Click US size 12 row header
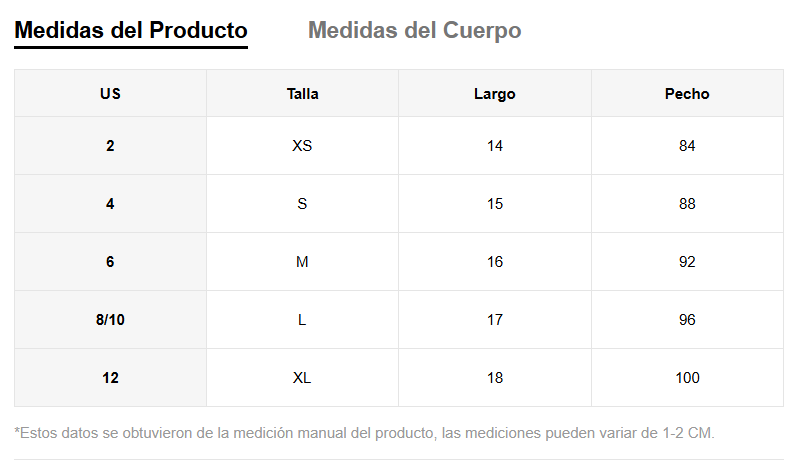Screen dimensions: 797x468 pyautogui.click(x=110, y=378)
